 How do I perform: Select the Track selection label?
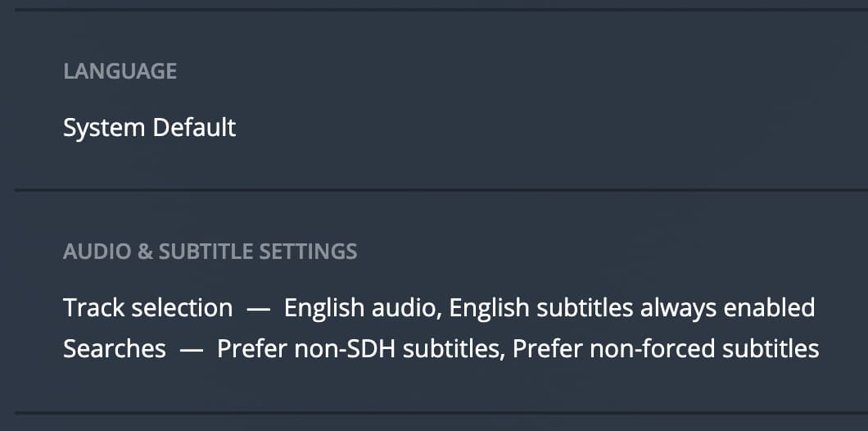pos(147,308)
